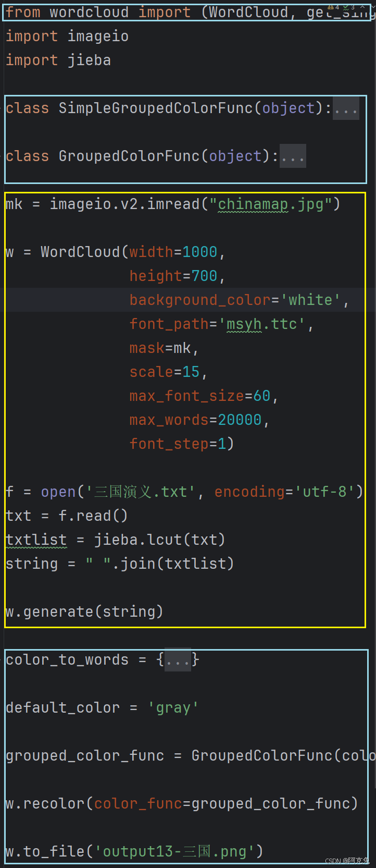Viewport: 376px width, 868px height.
Task: Click the join(txtlist) call
Action: 177,564
